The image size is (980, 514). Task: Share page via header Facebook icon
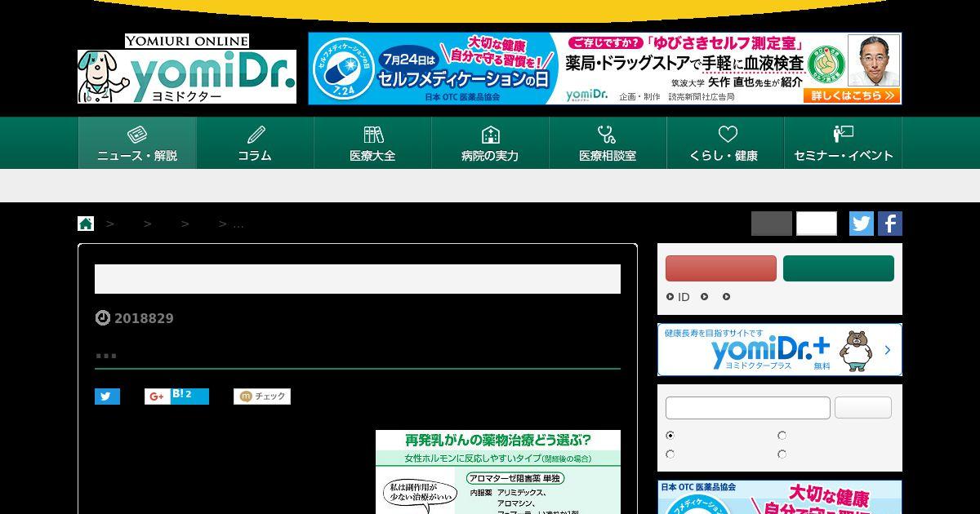pos(890,224)
